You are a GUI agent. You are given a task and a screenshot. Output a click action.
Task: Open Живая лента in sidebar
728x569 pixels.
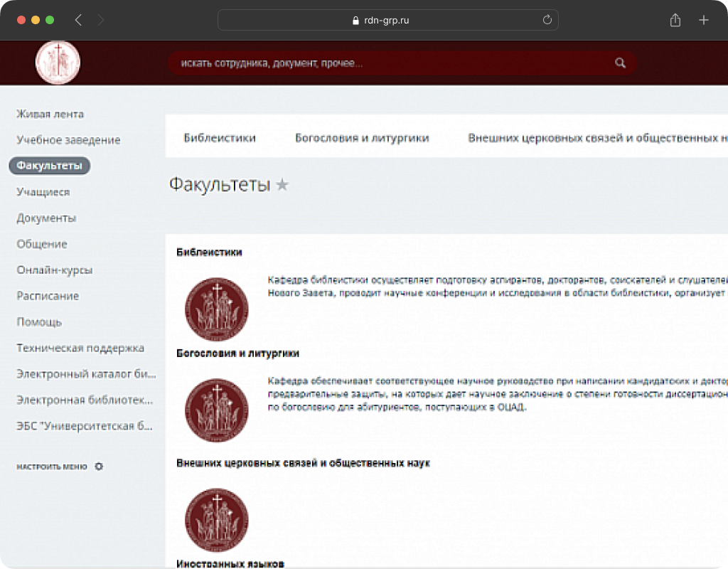click(50, 114)
